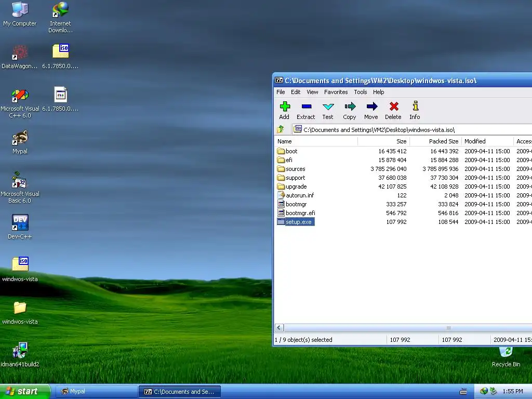Select the 6.1.7850.0 iso file icon
Screen dimensions: 532x399
60,57
